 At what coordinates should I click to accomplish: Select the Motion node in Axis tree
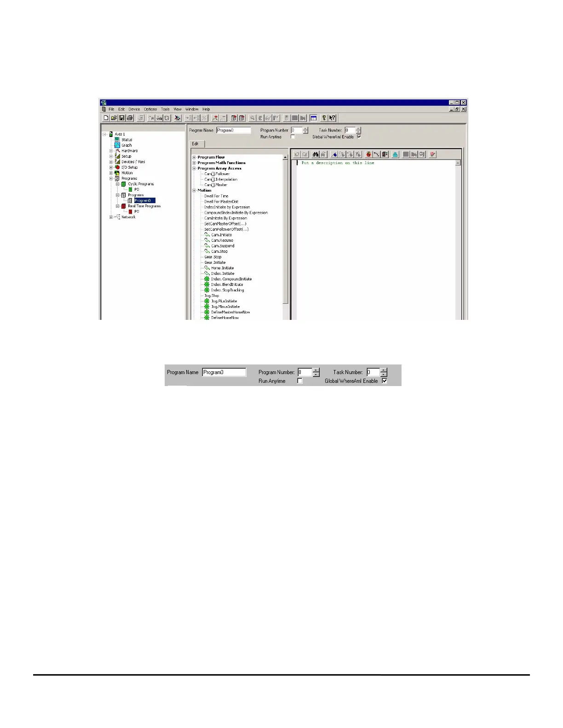coord(127,173)
